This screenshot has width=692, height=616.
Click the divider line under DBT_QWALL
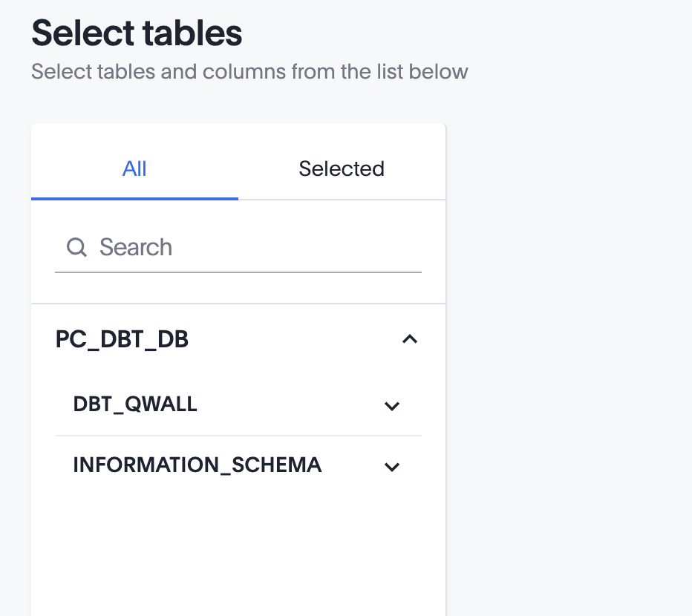coord(238,436)
